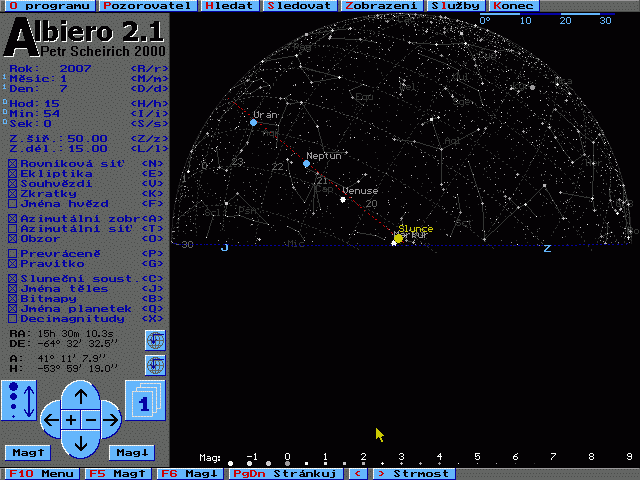Zoom in with the plus button
Viewport: 640px width, 480px height.
(x=71, y=420)
